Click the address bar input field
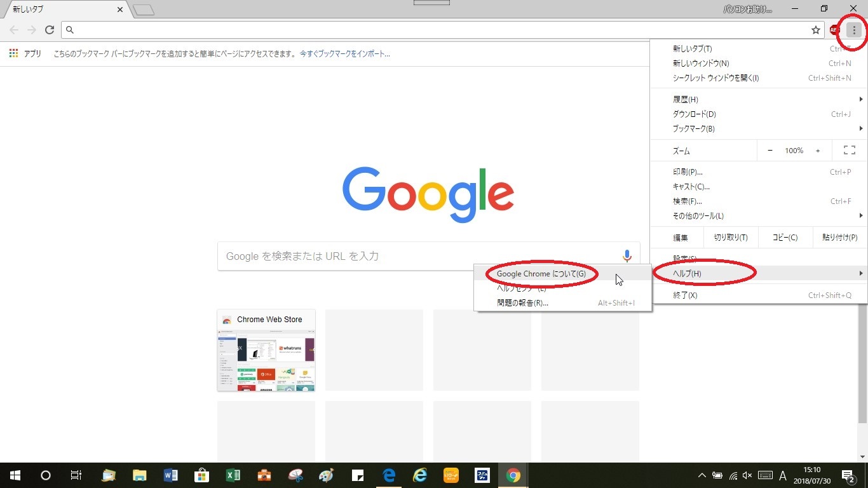This screenshot has width=868, height=488. pos(442,30)
